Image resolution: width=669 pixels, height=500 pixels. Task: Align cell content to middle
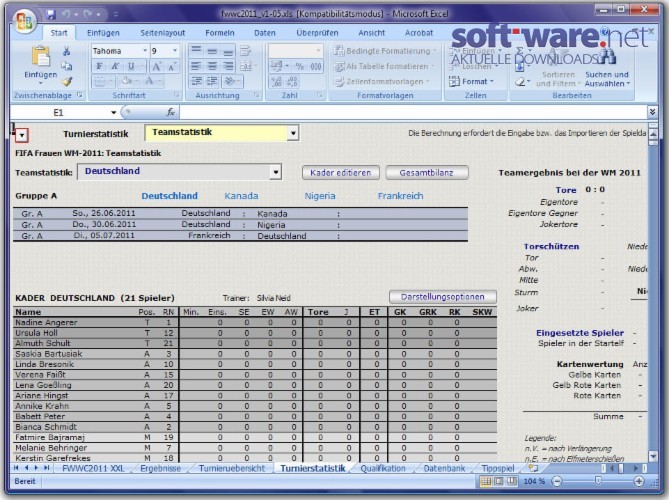point(212,51)
